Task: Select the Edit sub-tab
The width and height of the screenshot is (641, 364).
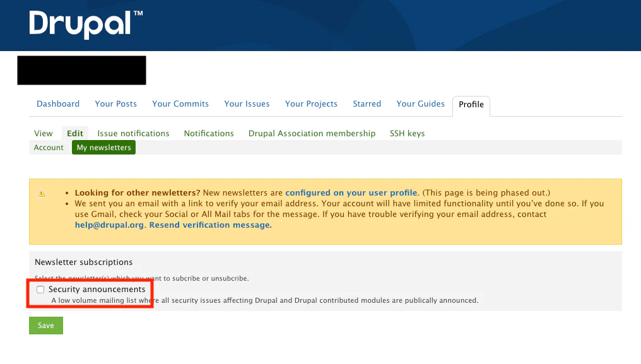Action: pos(75,133)
